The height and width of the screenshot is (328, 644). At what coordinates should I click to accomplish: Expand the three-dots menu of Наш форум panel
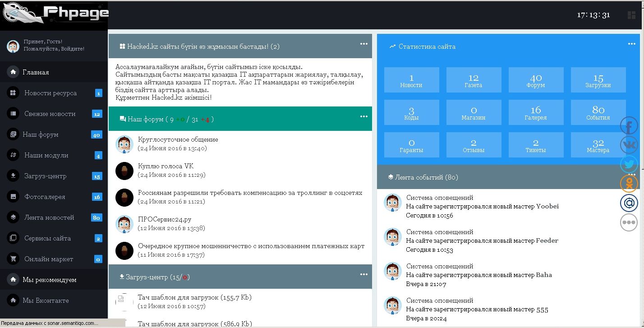coord(364,116)
